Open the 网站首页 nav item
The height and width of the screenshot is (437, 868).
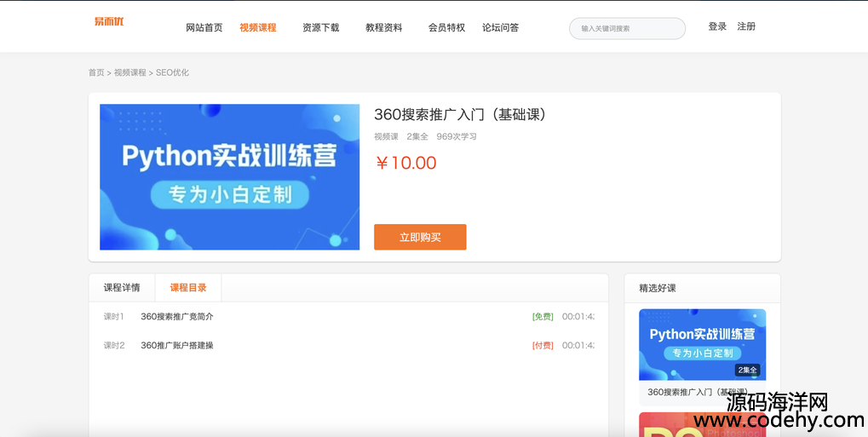tap(204, 28)
